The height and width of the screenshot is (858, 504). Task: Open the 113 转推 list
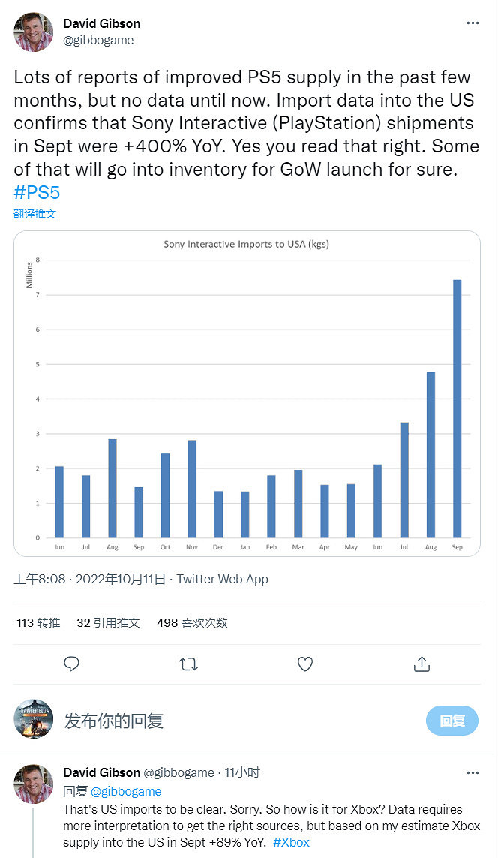37,622
